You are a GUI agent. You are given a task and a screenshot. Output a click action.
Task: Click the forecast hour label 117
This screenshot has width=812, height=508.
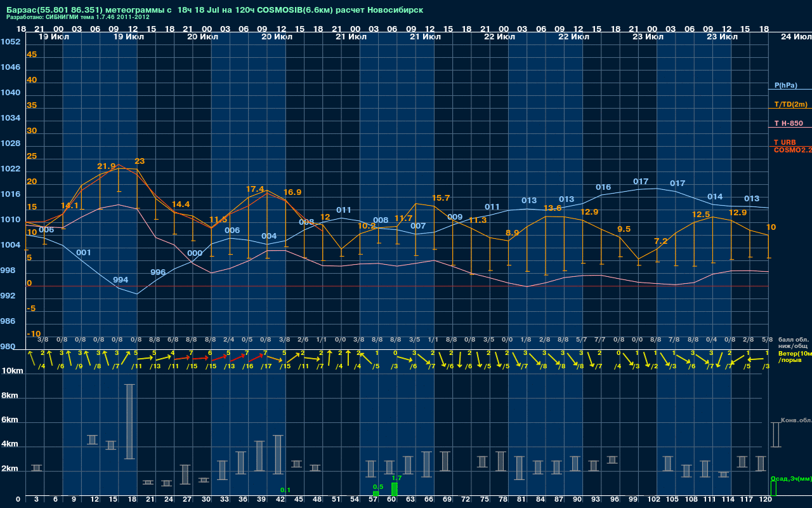pyautogui.click(x=747, y=500)
